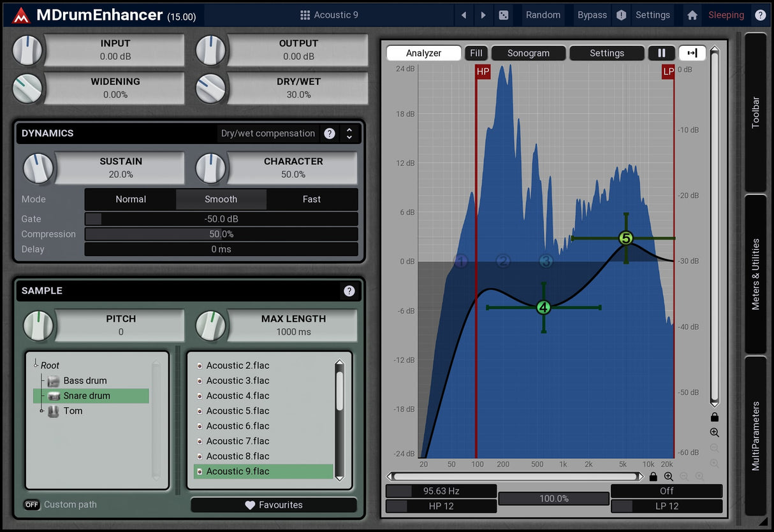Switch to the Sonogram view
The height and width of the screenshot is (532, 774).
[529, 53]
